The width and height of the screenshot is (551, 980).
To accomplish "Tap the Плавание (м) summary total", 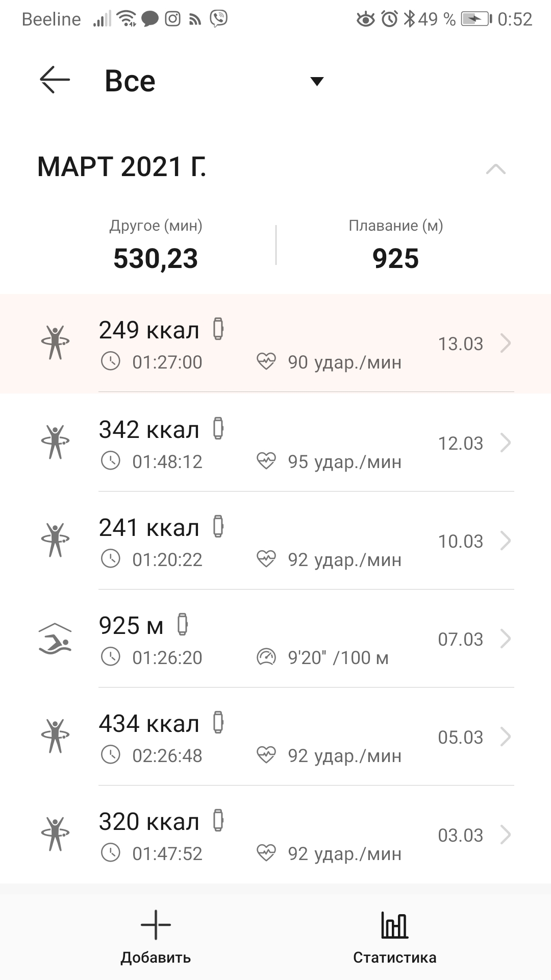I will coord(395,258).
